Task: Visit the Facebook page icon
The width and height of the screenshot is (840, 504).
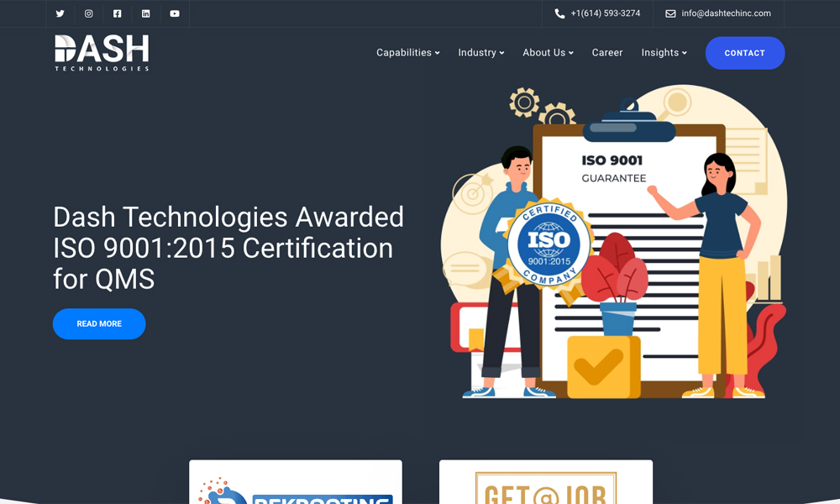Action: (x=117, y=13)
